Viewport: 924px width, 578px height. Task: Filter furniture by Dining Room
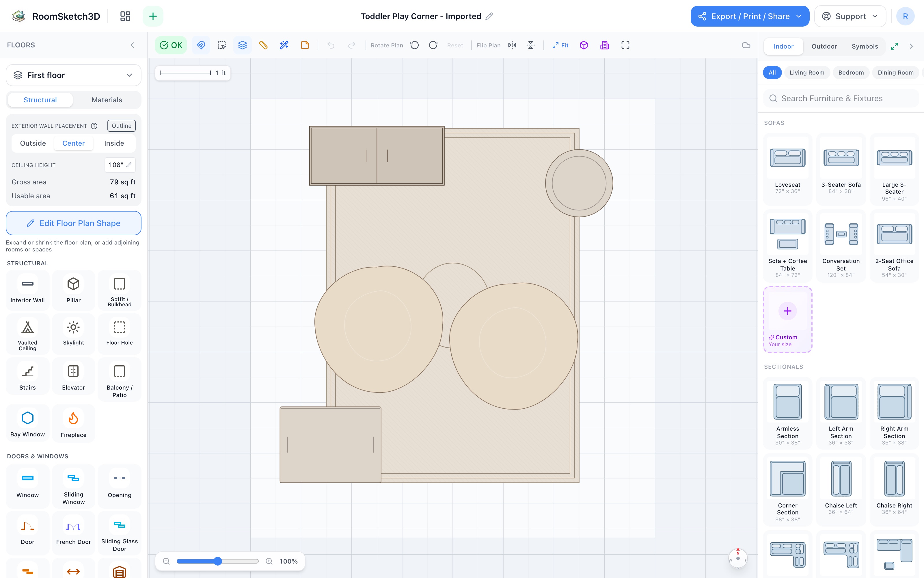pos(895,73)
